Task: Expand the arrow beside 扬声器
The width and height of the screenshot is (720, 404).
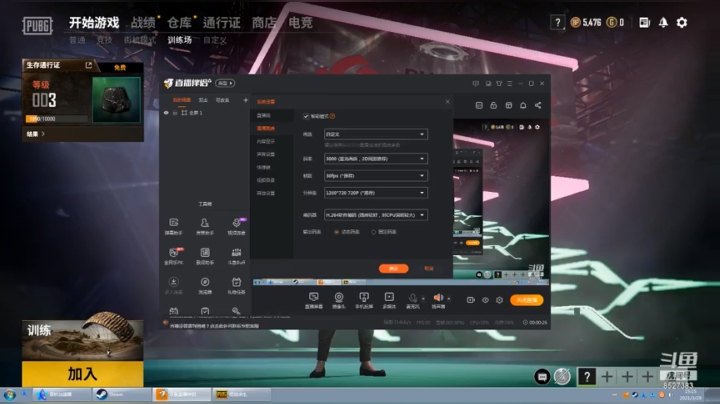Action: pyautogui.click(x=449, y=298)
